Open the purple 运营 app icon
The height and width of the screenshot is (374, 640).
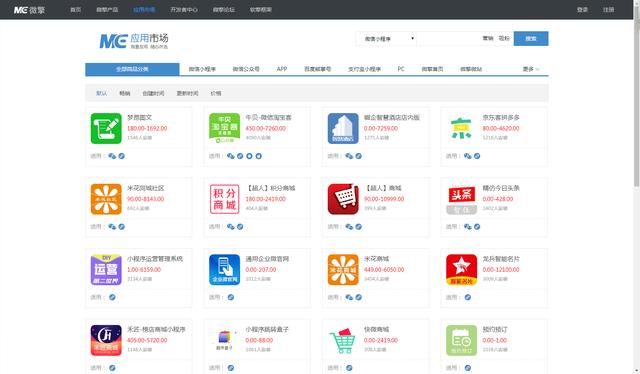[106, 270]
